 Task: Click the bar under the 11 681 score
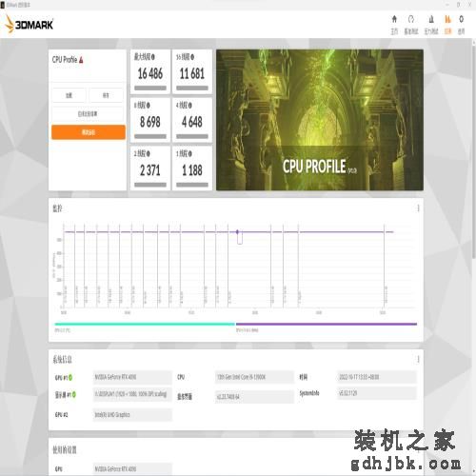[x=192, y=89]
